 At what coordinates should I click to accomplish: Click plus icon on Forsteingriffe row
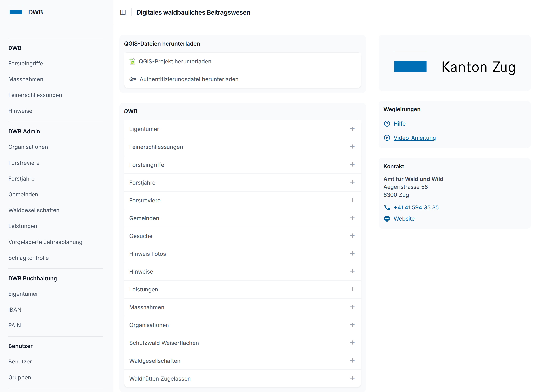tap(352, 165)
